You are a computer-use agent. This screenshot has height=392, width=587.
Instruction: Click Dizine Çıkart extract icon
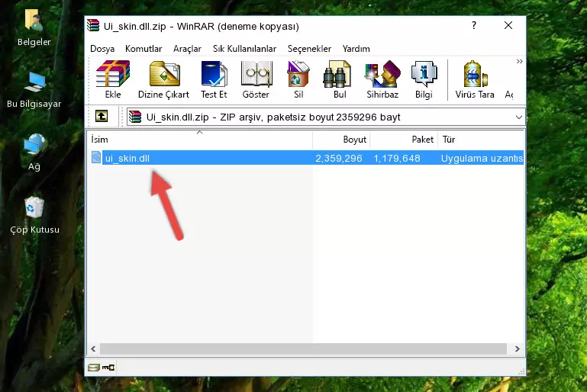click(x=164, y=74)
